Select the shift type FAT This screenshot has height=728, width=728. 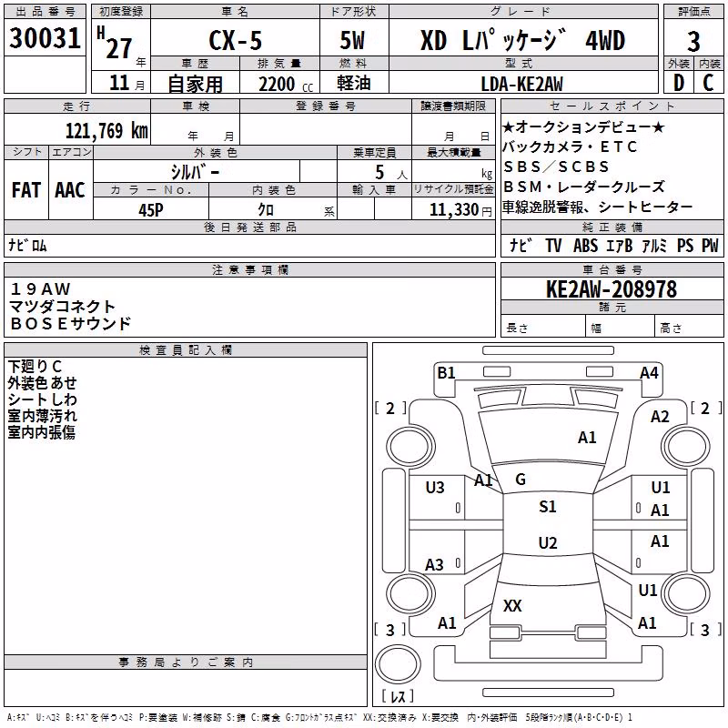[26, 190]
